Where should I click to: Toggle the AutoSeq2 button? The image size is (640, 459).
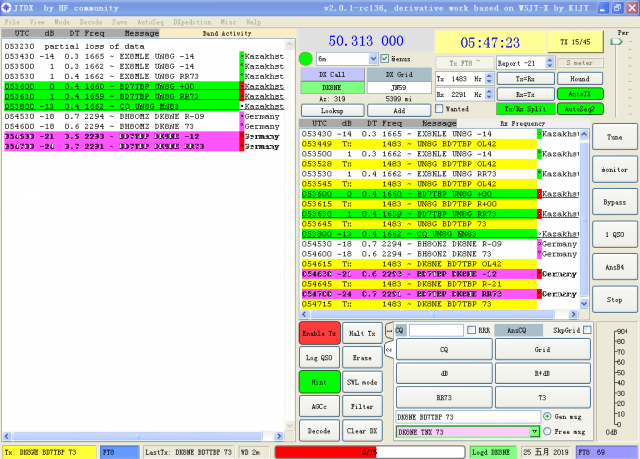coord(580,109)
